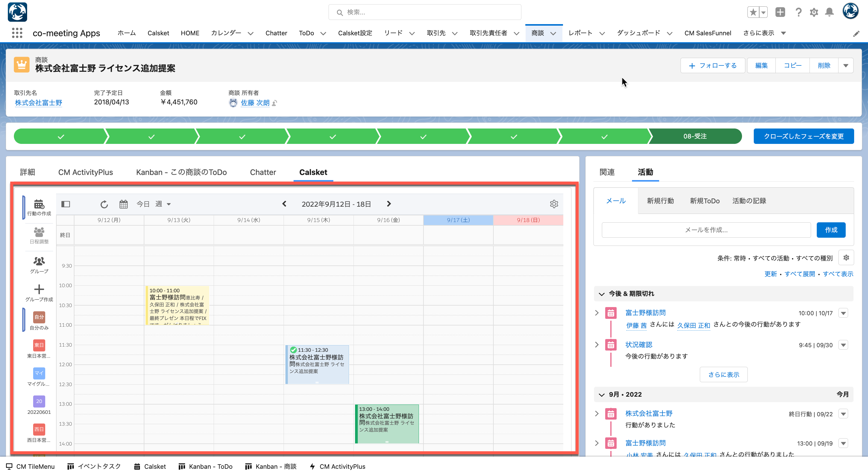Click the owner change icon beside 佐藤 次朗
This screenshot has width=868, height=476.
click(275, 103)
